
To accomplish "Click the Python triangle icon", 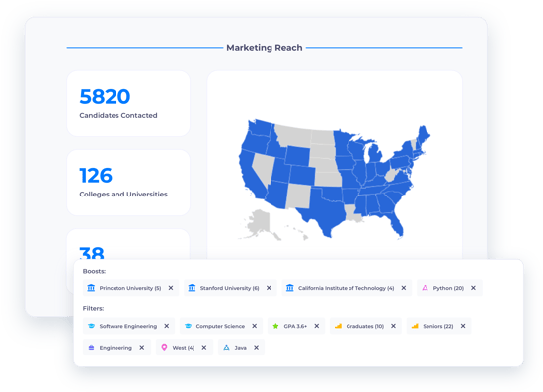I will tap(425, 288).
